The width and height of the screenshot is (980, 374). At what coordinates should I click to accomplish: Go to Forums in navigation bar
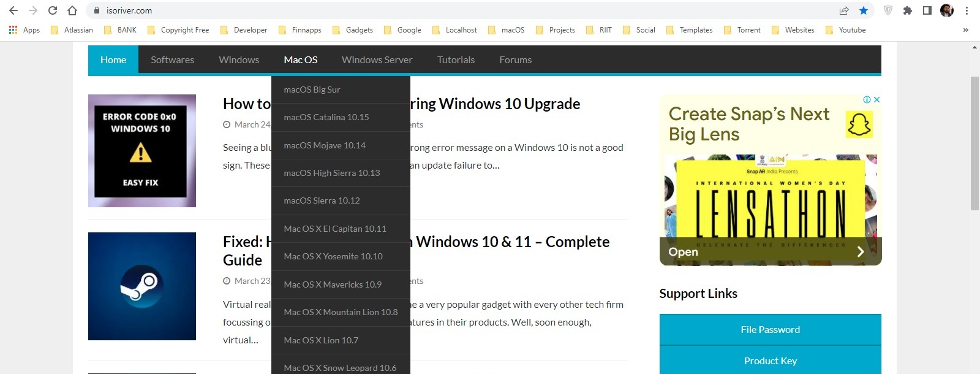click(516, 59)
